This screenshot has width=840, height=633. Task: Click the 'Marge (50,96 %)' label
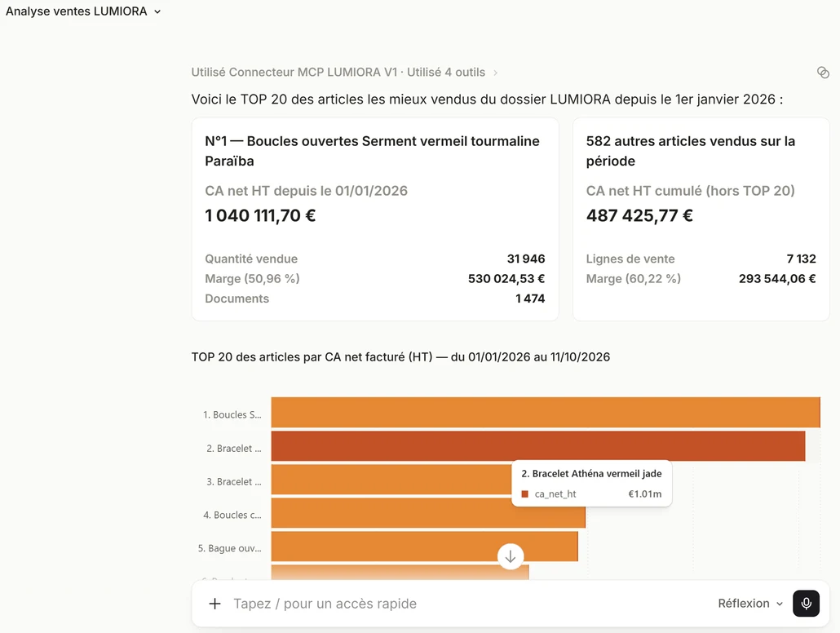pos(252,279)
